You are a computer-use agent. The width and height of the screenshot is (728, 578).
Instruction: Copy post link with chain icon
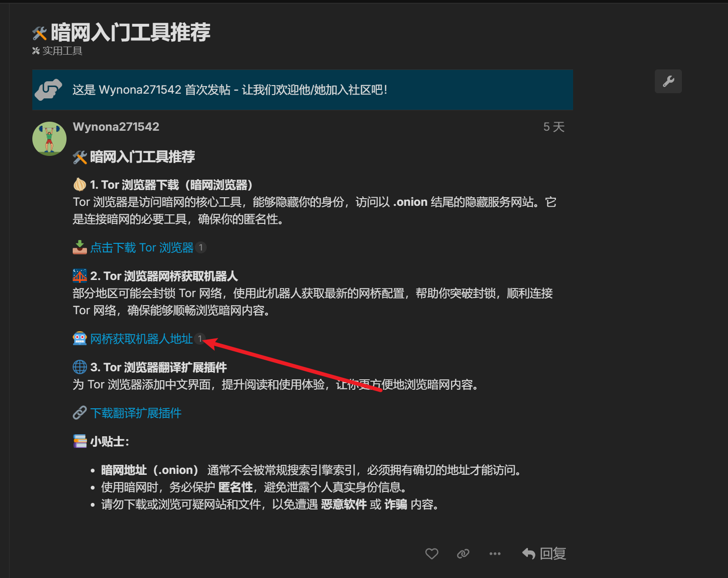click(463, 554)
